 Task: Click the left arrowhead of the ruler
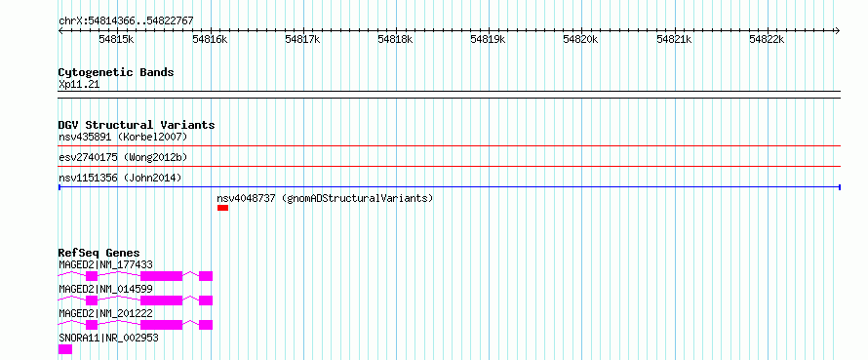(x=61, y=30)
